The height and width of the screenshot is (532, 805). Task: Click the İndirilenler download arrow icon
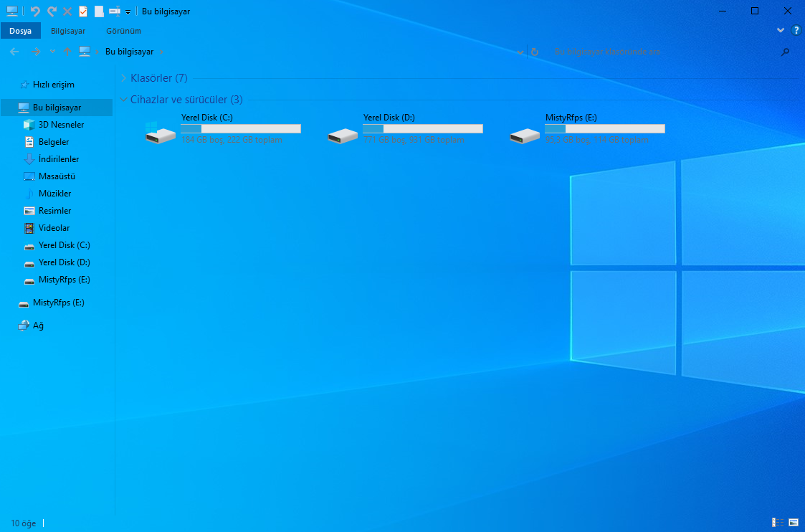click(x=29, y=159)
